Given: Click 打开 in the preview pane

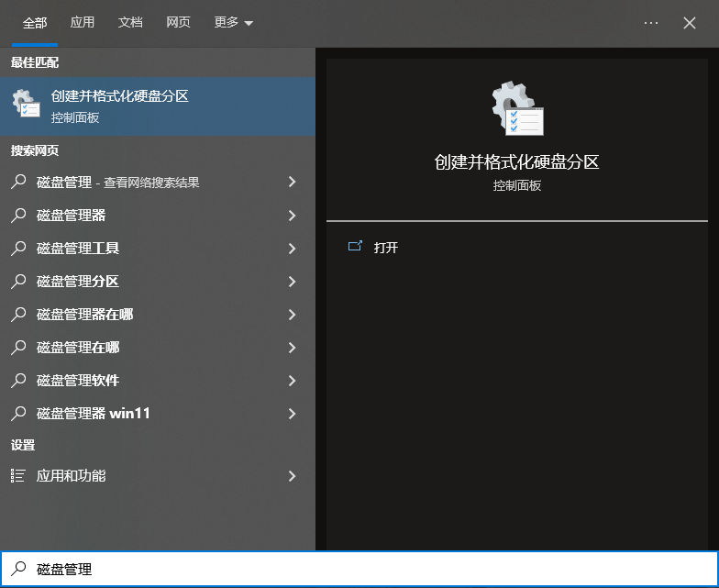Looking at the screenshot, I should (x=385, y=248).
